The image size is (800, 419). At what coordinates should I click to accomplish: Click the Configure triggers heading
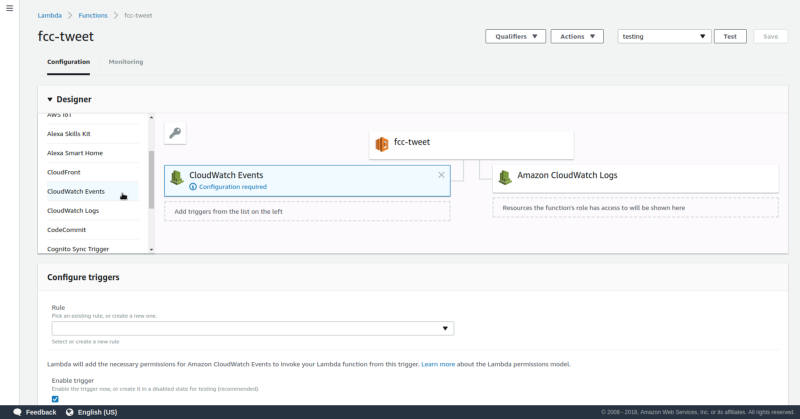click(83, 277)
